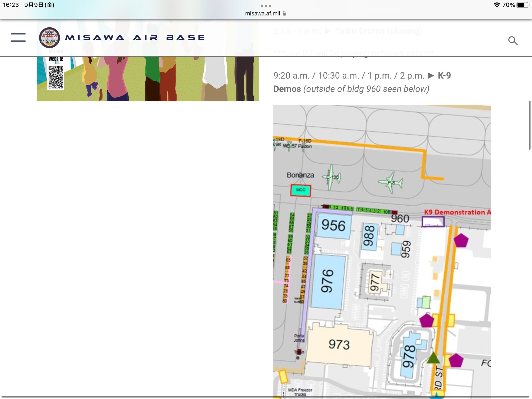Tap the K-9 Demos schedule text
The image size is (532, 399).
click(x=362, y=82)
